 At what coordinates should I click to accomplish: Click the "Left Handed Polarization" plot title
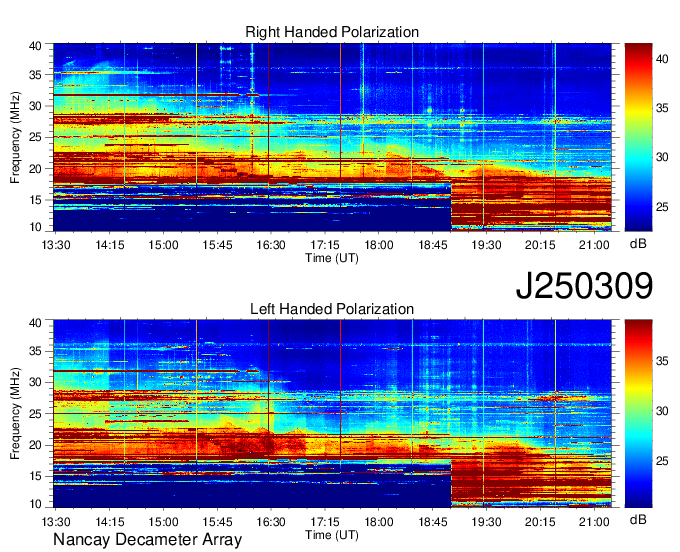pyautogui.click(x=332, y=309)
